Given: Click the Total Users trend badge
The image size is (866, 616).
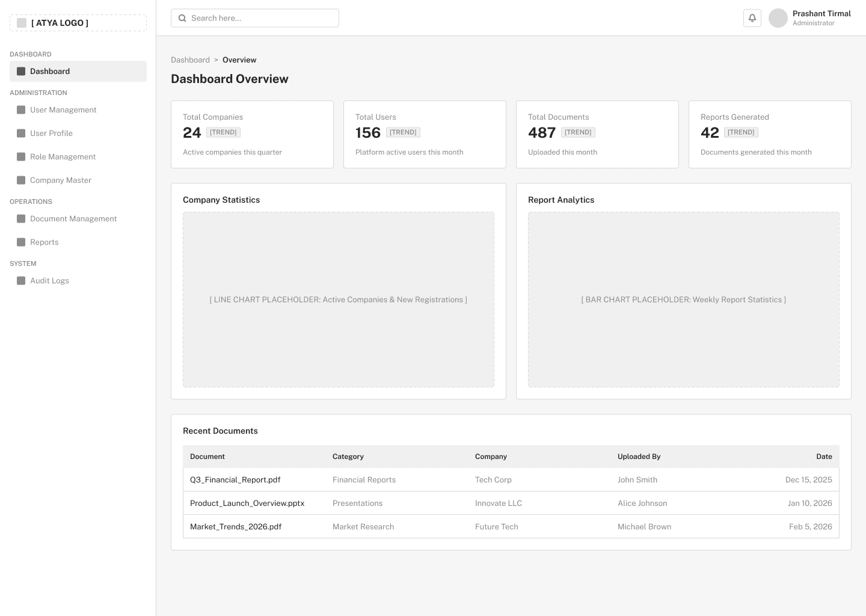Looking at the screenshot, I should tap(403, 132).
